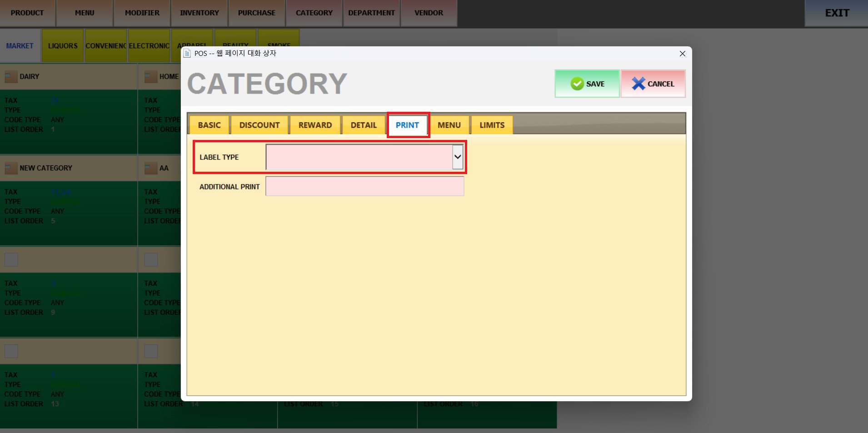The width and height of the screenshot is (868, 433).
Task: Click the NEW CATEGORY folder icon
Action: click(x=11, y=168)
